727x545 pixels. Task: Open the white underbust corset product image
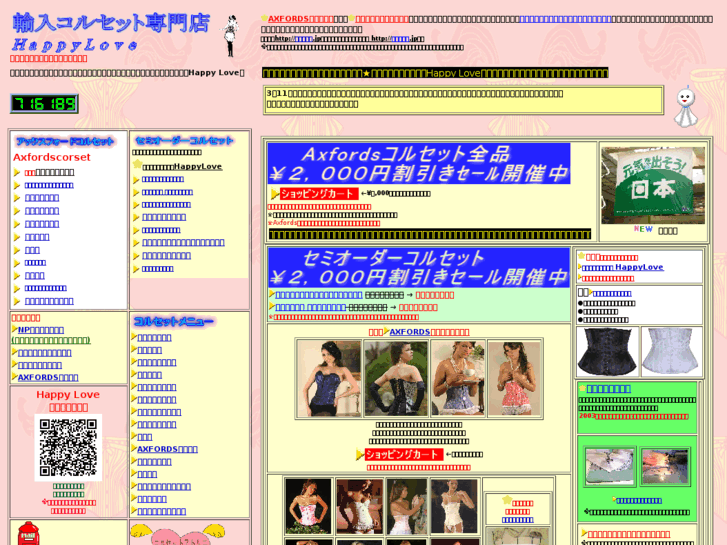tap(672, 351)
